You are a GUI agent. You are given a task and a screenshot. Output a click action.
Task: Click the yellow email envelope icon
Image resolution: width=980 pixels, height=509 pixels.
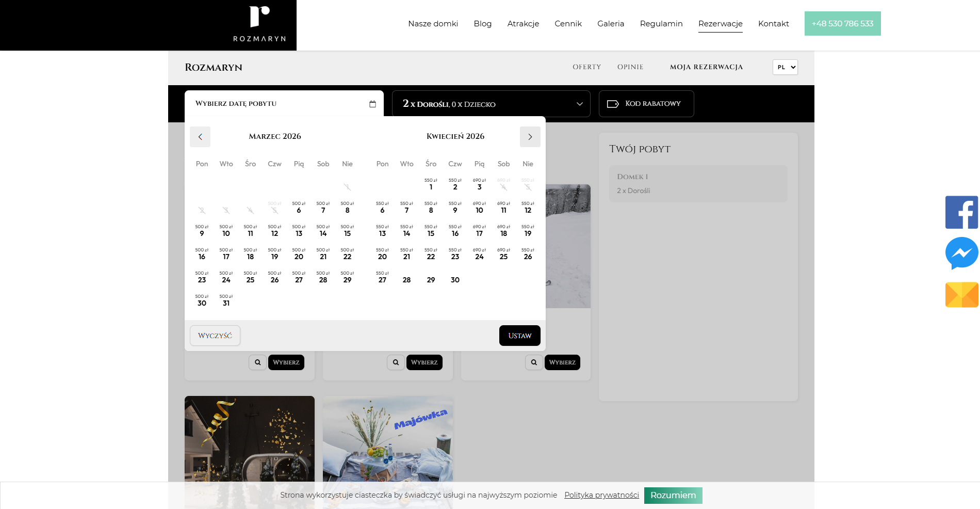click(961, 295)
